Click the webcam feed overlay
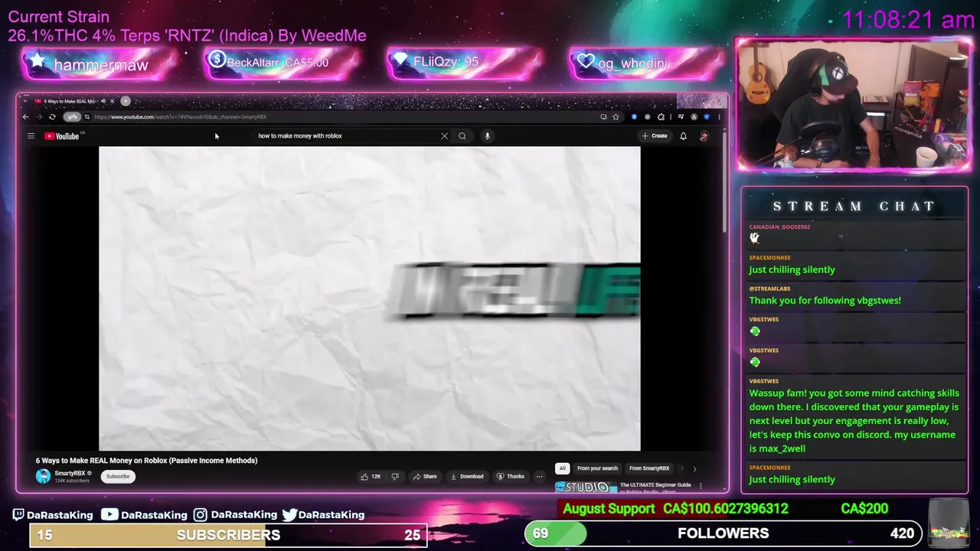This screenshot has height=551, width=980. 853,105
